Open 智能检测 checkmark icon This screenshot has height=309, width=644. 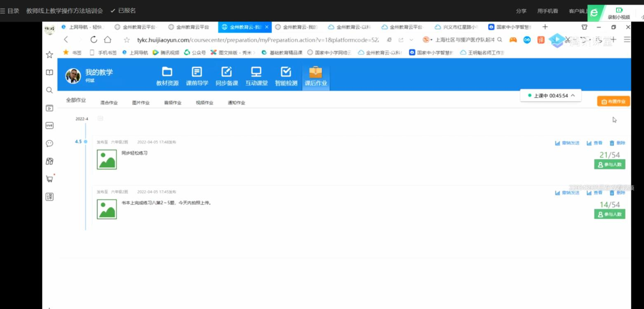pos(286,72)
